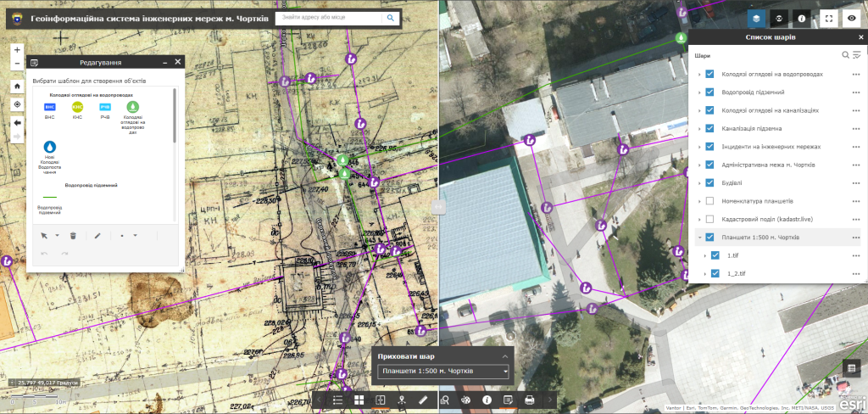Open the basemap gallery grid icon
The height and width of the screenshot is (414, 868).
pyautogui.click(x=359, y=399)
